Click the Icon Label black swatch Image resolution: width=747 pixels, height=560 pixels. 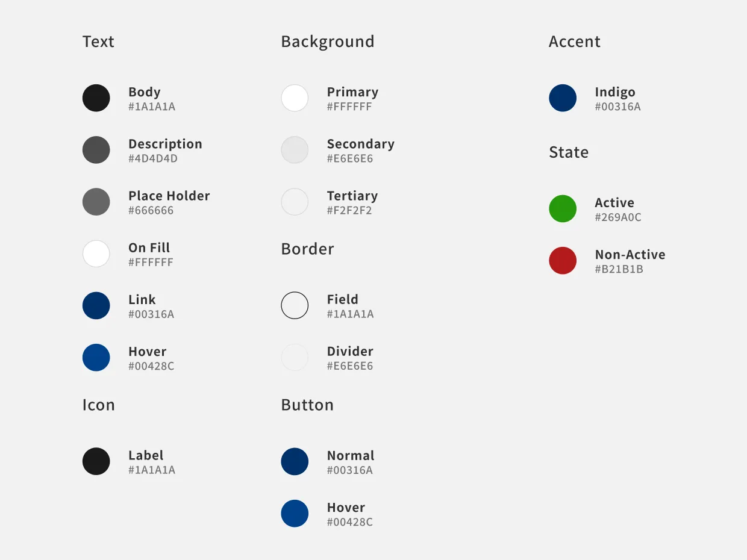(96, 461)
